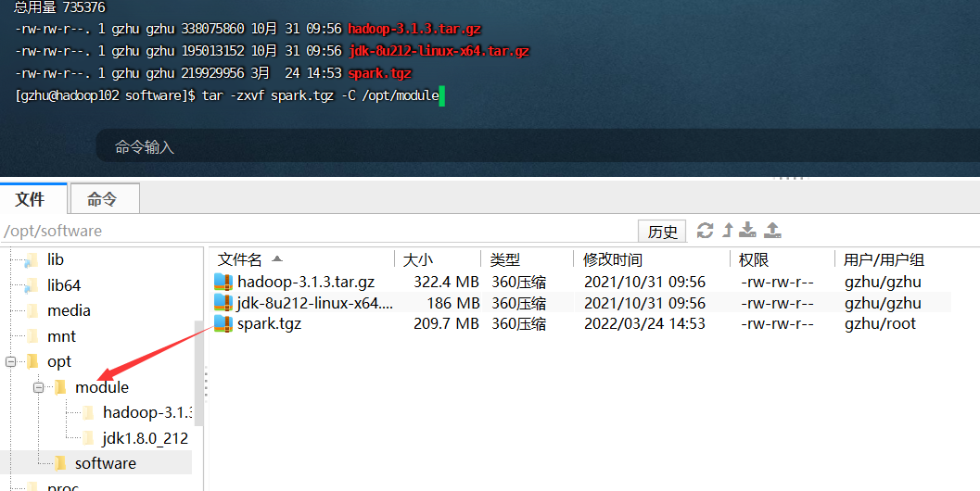Click the folder tree vertical scrollbar
The height and width of the screenshot is (491, 980).
[x=198, y=373]
